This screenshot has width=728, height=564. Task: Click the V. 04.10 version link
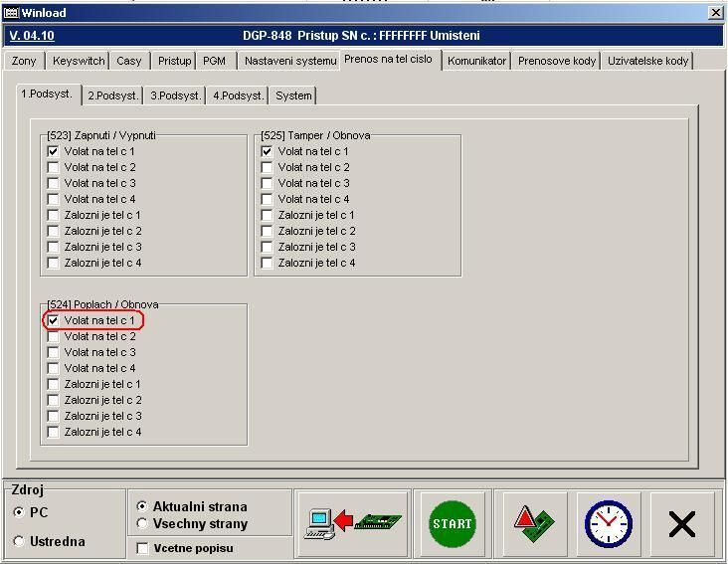(32, 36)
